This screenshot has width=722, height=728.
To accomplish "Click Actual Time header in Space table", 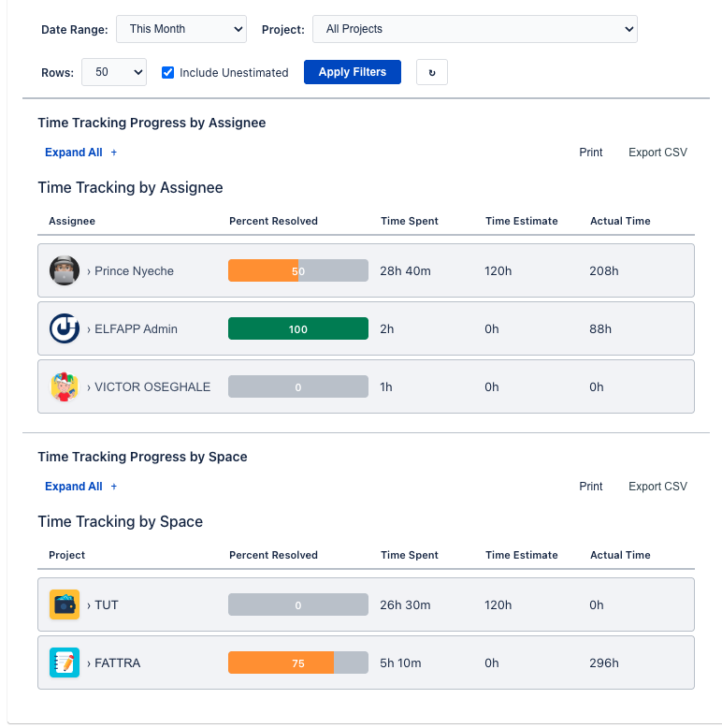I will (x=620, y=555).
